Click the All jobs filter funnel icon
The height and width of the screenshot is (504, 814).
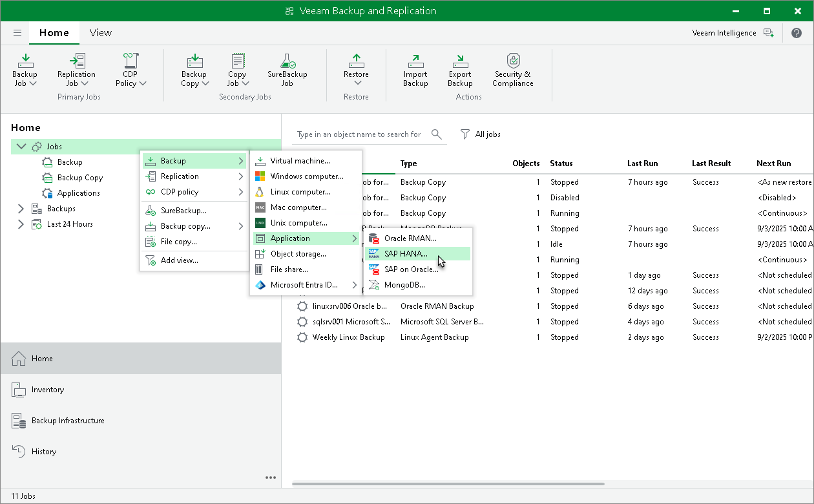point(464,134)
